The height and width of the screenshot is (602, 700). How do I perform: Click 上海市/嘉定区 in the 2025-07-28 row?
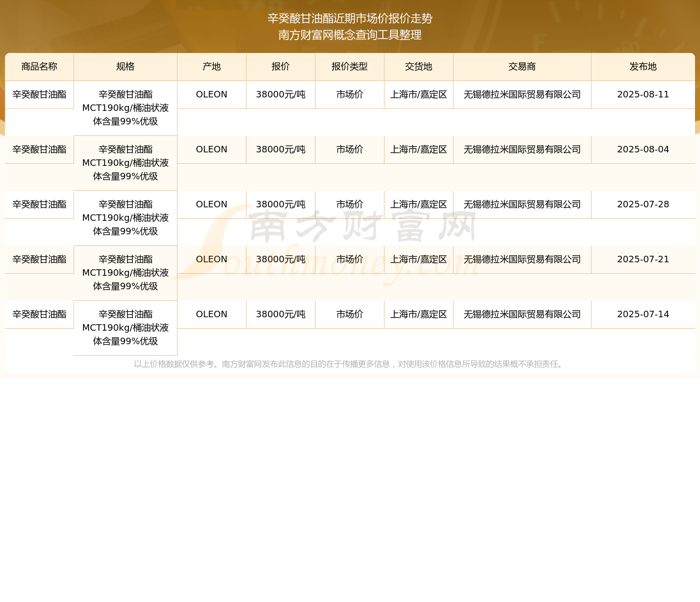coord(419,204)
